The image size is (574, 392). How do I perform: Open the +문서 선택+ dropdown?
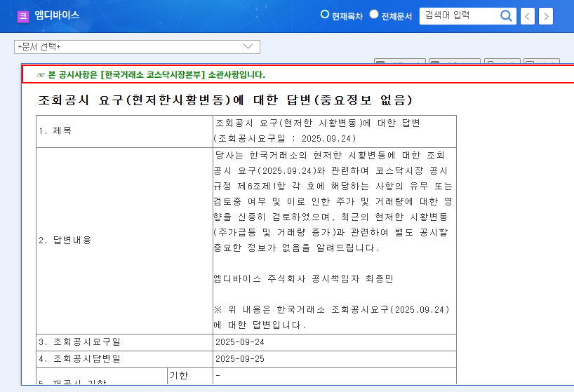(x=137, y=47)
